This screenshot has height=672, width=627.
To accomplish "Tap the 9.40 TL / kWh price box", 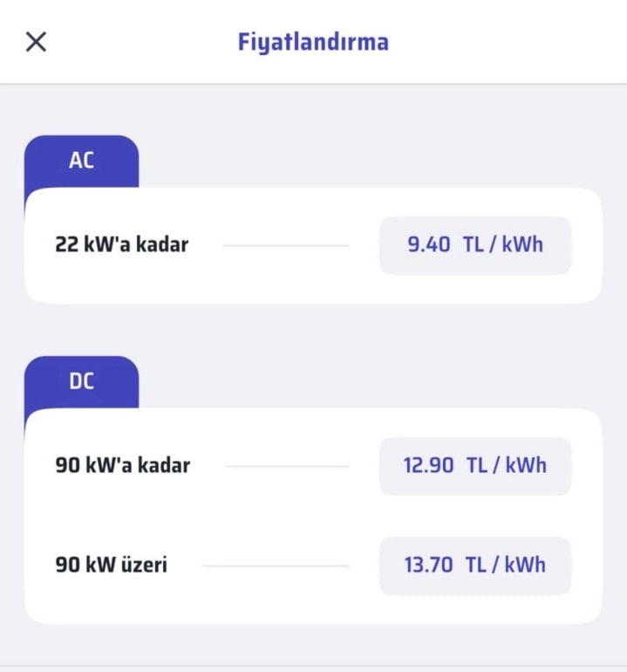I will coord(475,245).
